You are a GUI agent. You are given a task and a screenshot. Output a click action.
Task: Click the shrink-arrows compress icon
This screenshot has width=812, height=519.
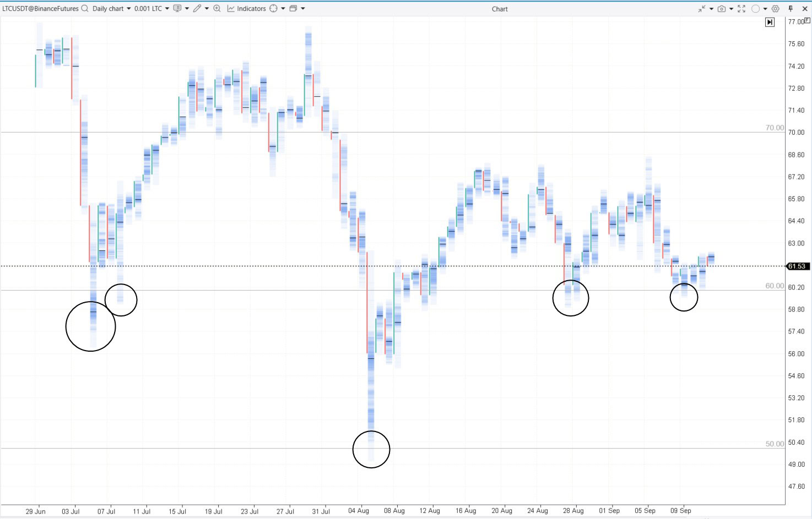click(701, 9)
